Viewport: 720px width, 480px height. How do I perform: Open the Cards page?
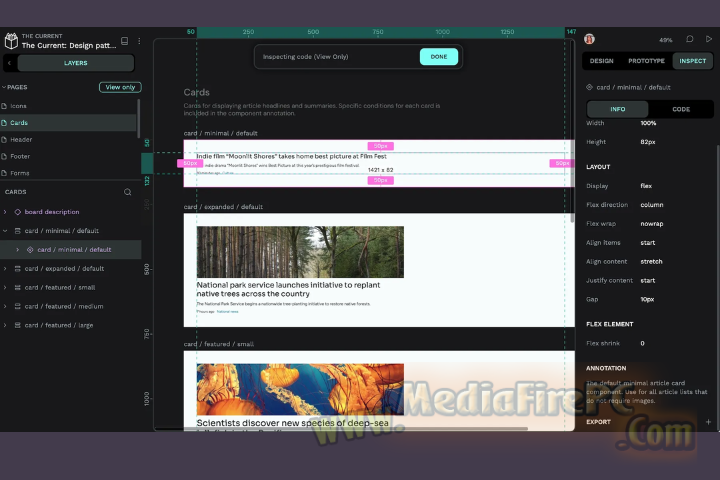(x=68, y=123)
